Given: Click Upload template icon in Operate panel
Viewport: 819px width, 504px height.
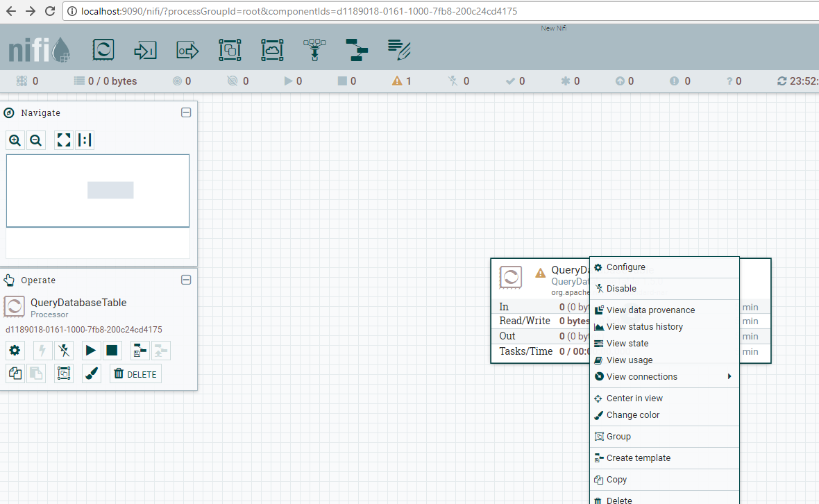Looking at the screenshot, I should coord(161,351).
